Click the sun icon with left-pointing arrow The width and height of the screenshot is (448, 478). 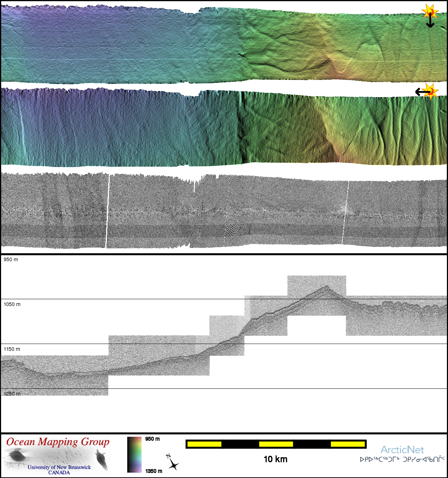pyautogui.click(x=430, y=91)
